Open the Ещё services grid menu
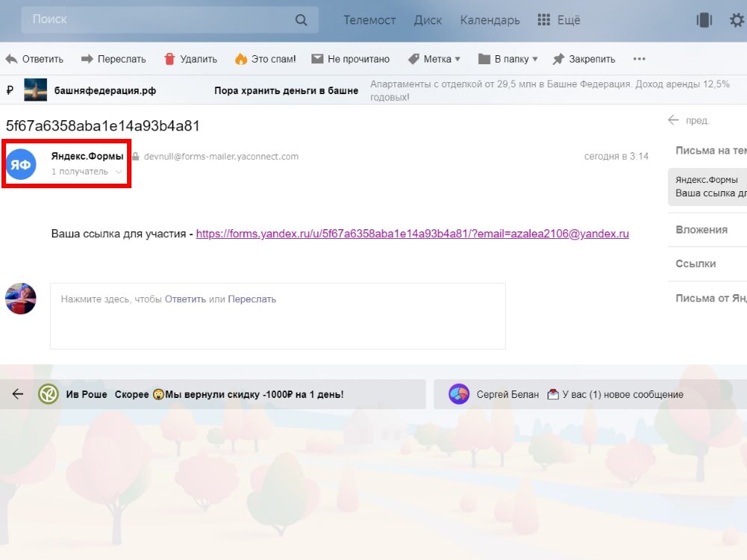This screenshot has width=747, height=560. [x=559, y=20]
